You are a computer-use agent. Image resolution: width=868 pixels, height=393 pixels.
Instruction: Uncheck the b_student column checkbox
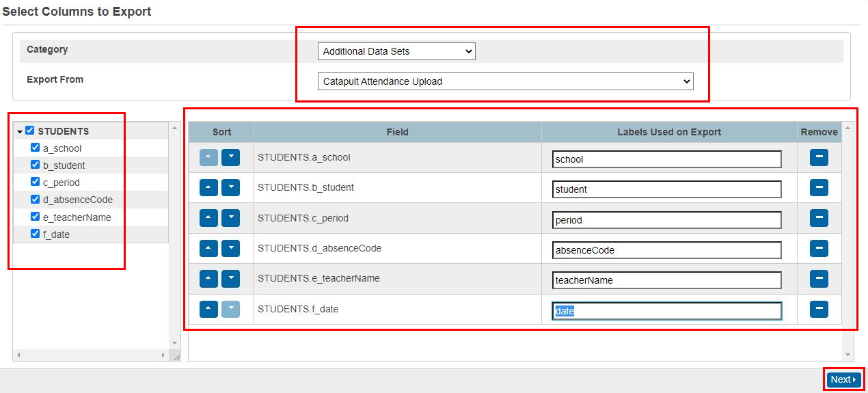(36, 165)
